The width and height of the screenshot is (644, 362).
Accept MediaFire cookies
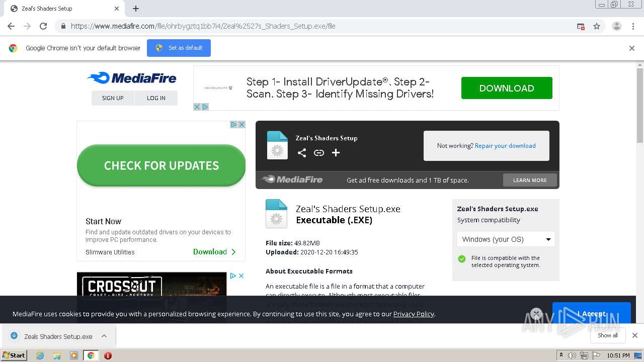[x=591, y=314]
